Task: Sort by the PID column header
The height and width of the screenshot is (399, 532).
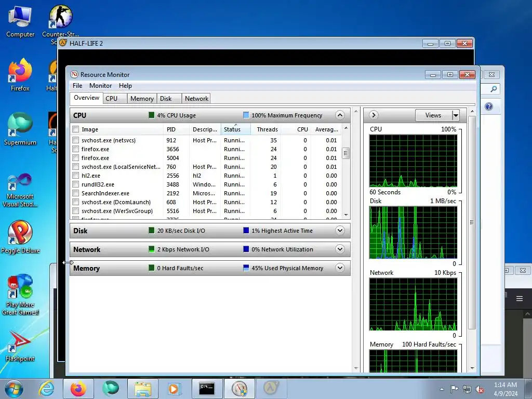Action: tap(176, 129)
